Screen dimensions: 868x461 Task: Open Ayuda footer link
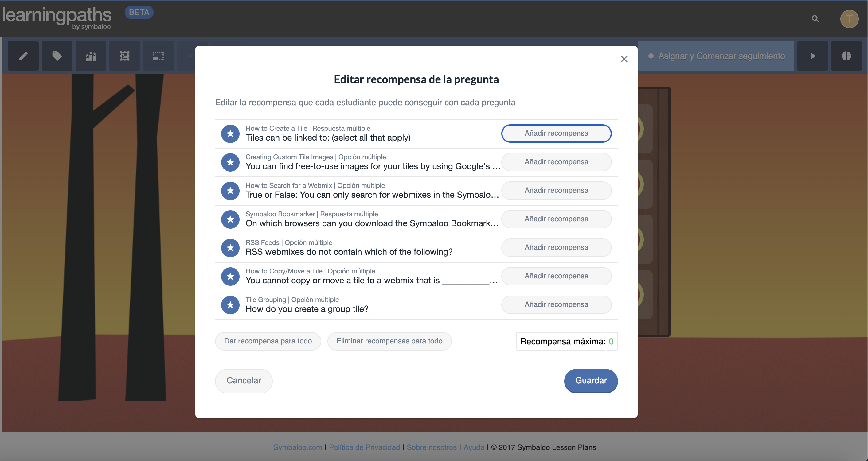(474, 447)
